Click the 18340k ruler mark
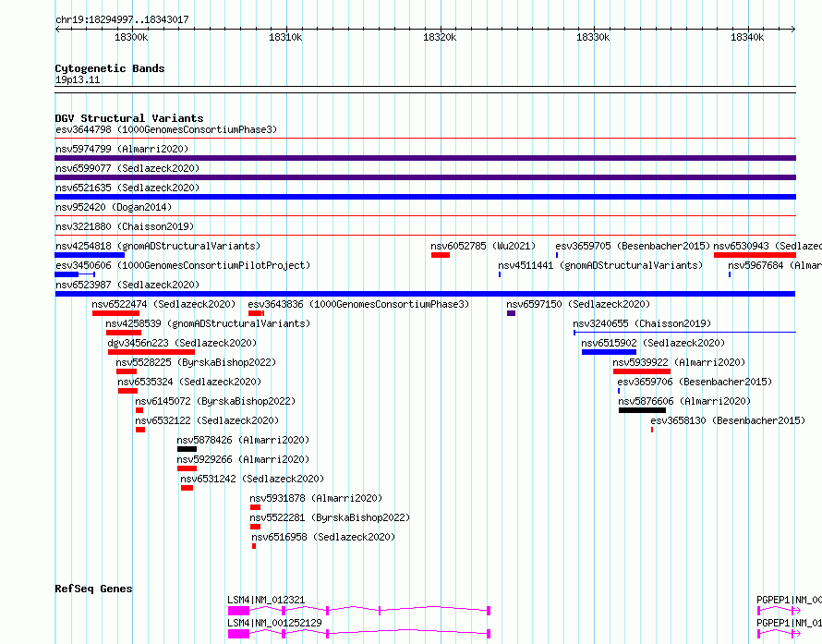This screenshot has width=822, height=644. point(747,37)
